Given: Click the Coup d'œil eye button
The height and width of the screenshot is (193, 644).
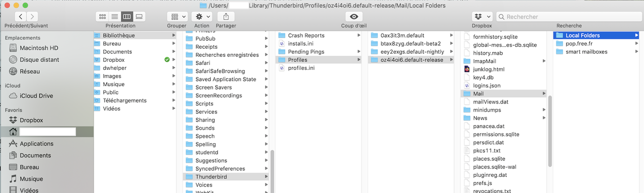Looking at the screenshot, I should (x=354, y=17).
